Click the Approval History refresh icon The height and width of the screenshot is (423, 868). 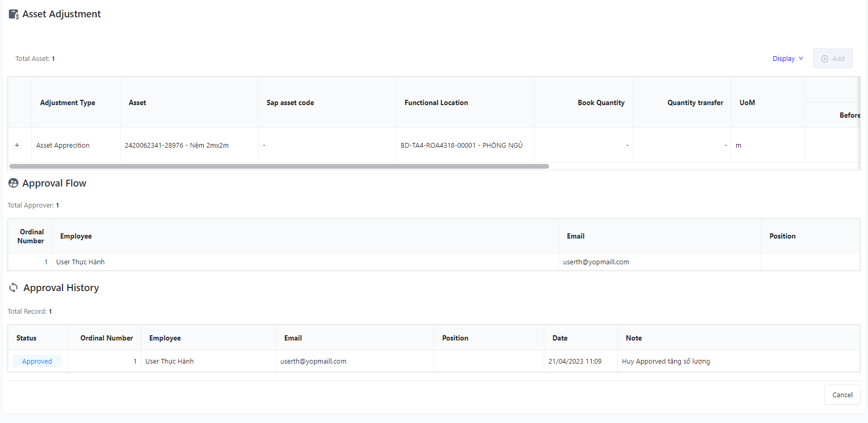pyautogui.click(x=14, y=287)
